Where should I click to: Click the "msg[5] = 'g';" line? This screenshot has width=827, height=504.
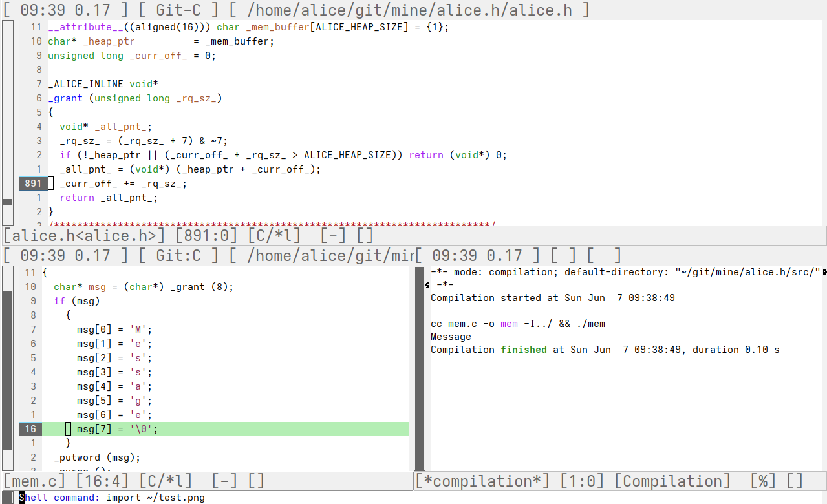tap(114, 401)
